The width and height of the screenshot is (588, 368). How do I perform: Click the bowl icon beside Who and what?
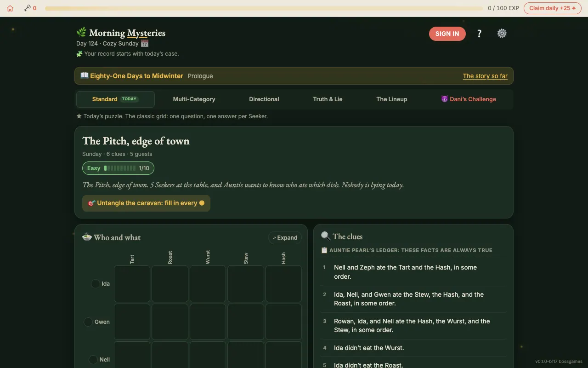point(87,237)
